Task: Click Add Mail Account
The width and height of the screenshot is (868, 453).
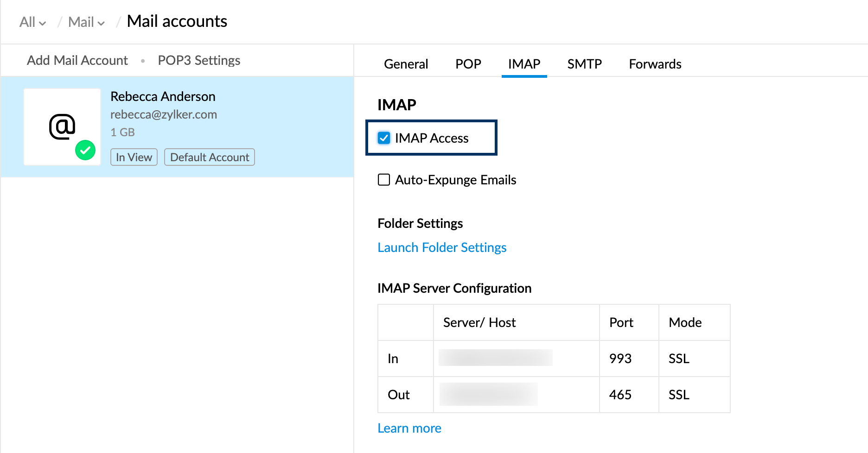Action: [77, 60]
